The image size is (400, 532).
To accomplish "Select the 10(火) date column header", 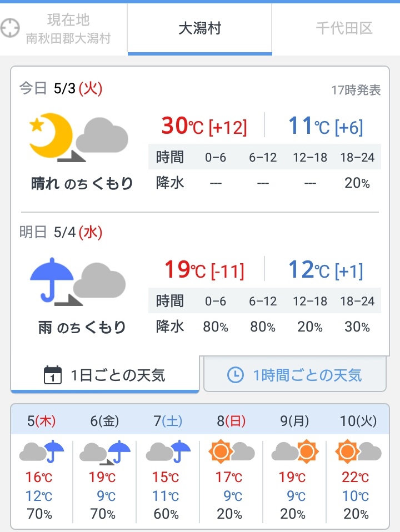I will pyautogui.click(x=358, y=421).
